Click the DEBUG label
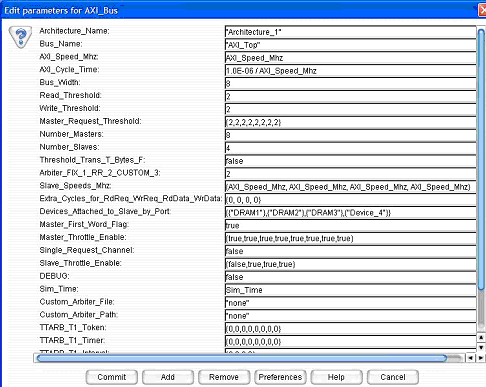Screen dimensions: 486x387 (x=54, y=276)
